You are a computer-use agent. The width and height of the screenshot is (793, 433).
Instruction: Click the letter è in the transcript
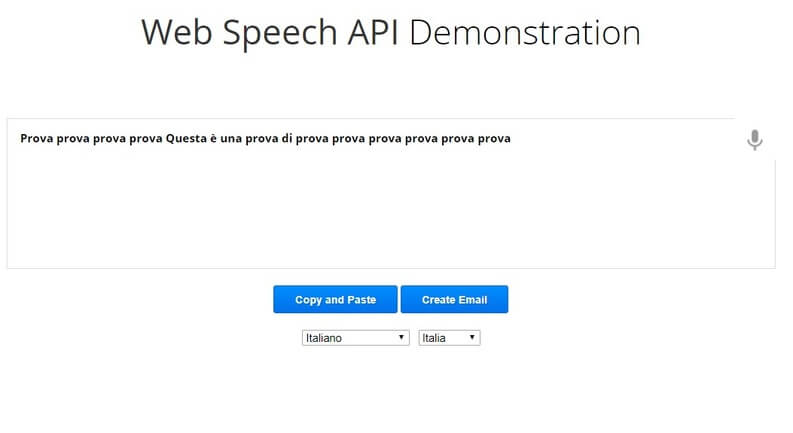pyautogui.click(x=213, y=139)
